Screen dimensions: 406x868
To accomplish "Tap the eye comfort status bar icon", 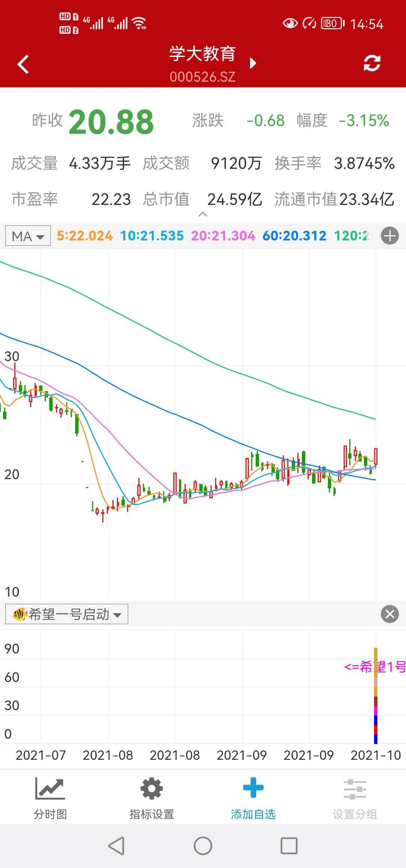I will (x=290, y=23).
